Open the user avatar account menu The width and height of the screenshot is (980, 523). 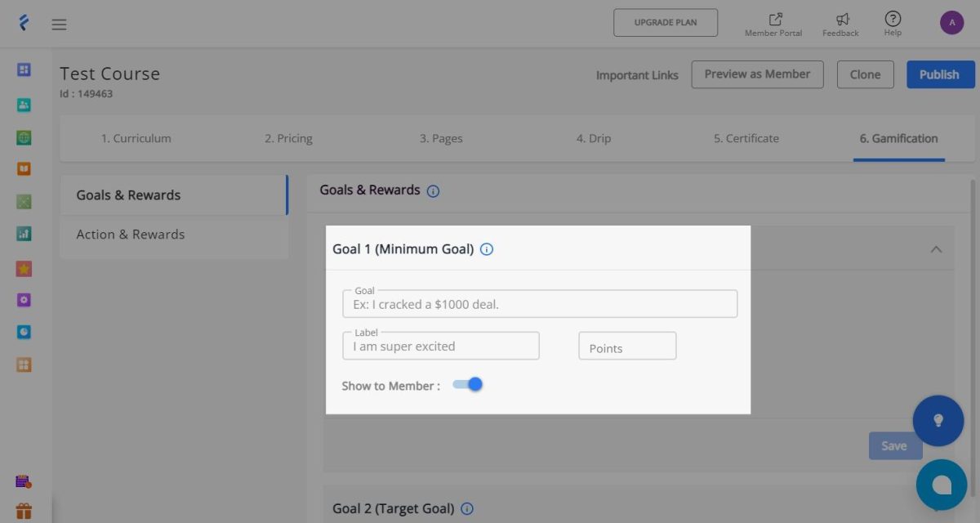(x=951, y=23)
